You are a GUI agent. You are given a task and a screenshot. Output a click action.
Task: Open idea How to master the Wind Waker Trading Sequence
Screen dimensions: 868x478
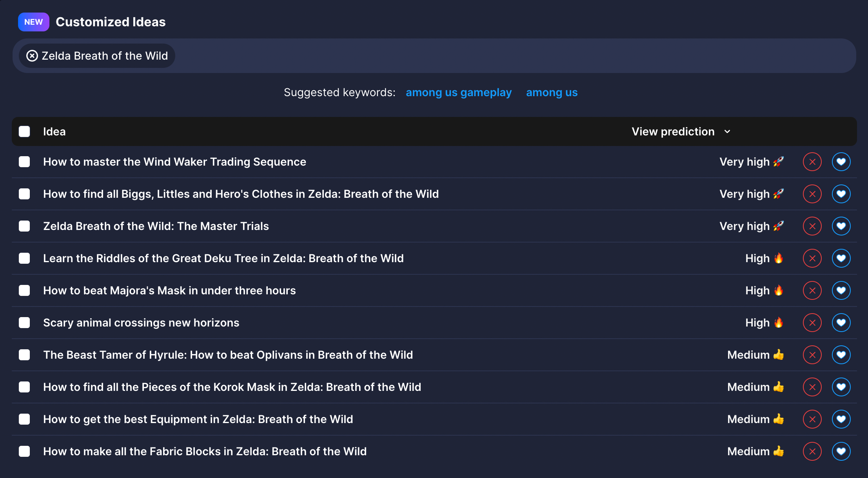174,162
